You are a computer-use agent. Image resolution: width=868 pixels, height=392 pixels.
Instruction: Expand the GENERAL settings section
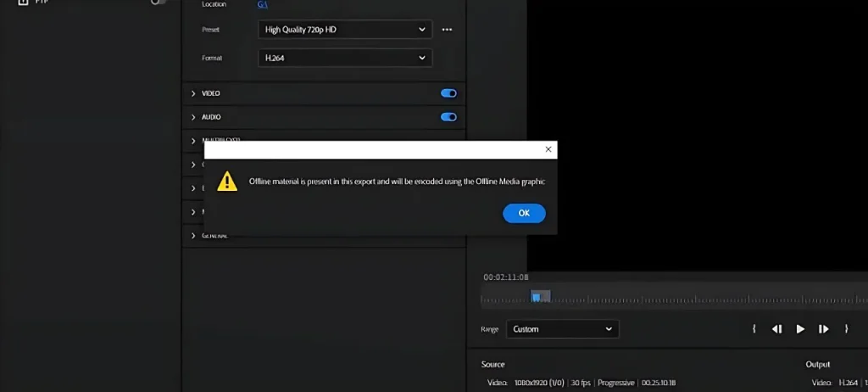[x=193, y=236]
